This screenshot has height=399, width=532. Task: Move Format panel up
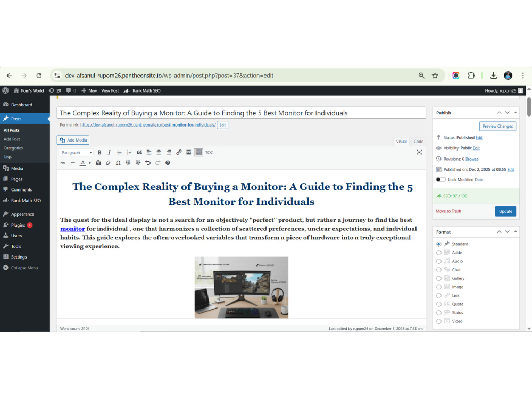(499, 232)
